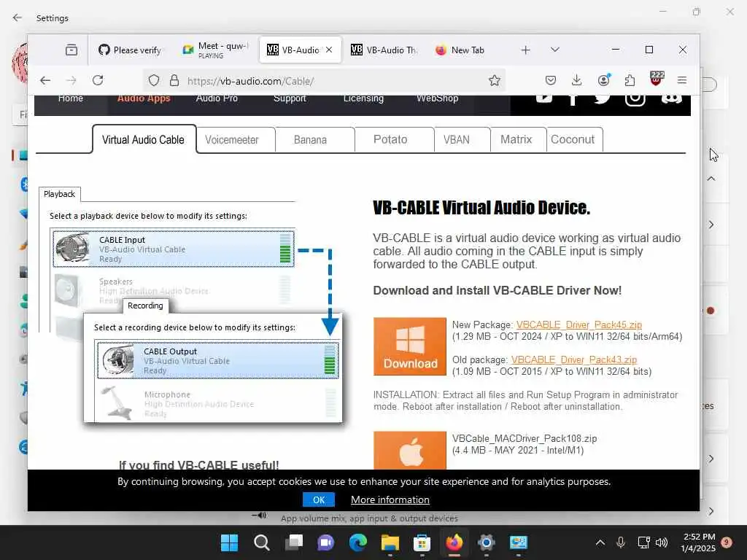Open Windows Start menu
Viewport: 747px width, 560px height.
pos(229,542)
